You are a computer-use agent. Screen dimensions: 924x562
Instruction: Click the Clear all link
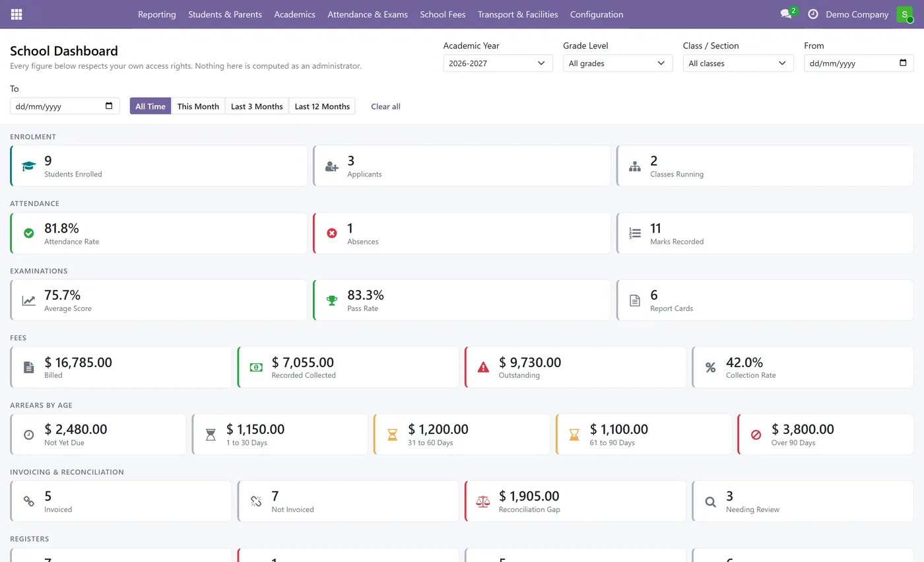tap(385, 106)
